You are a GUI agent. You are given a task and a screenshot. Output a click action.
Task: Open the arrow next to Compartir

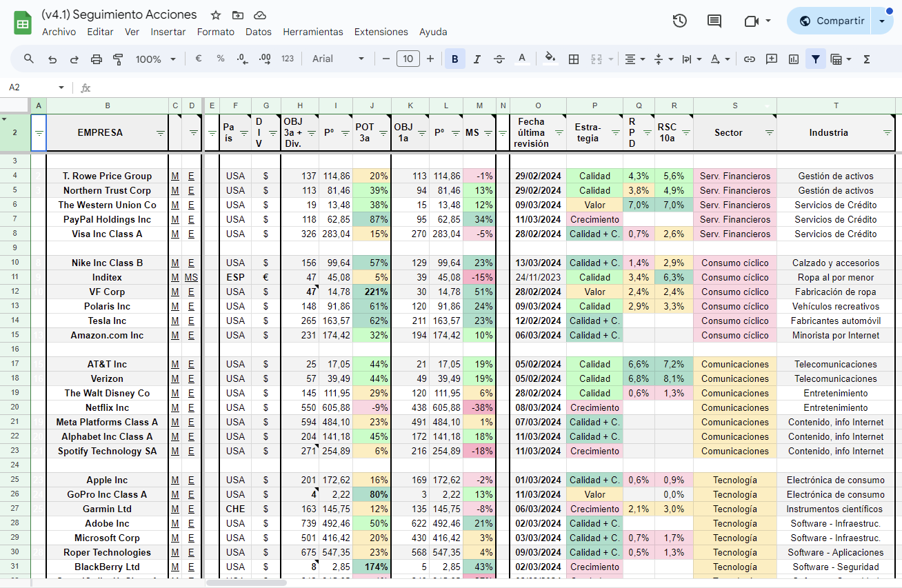(882, 21)
